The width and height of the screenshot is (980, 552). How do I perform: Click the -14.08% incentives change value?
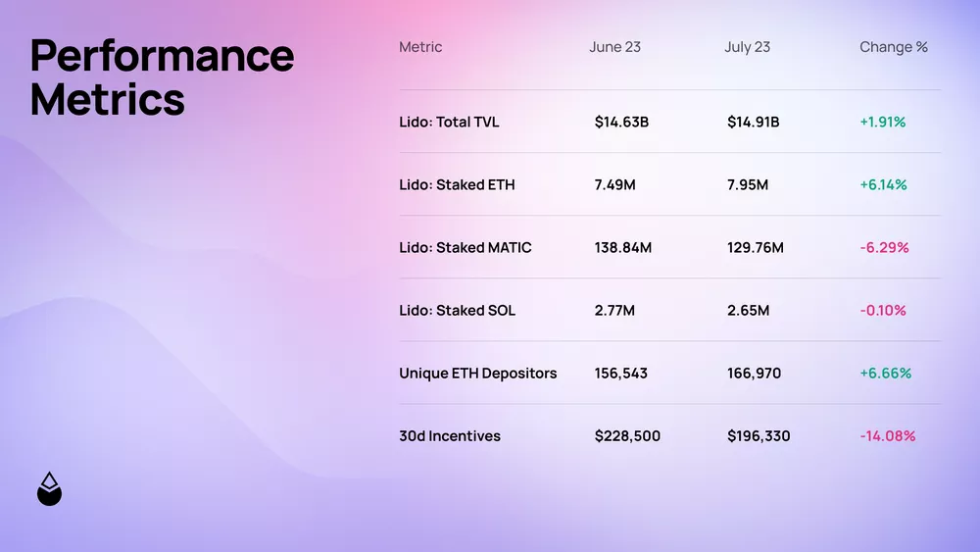887,436
